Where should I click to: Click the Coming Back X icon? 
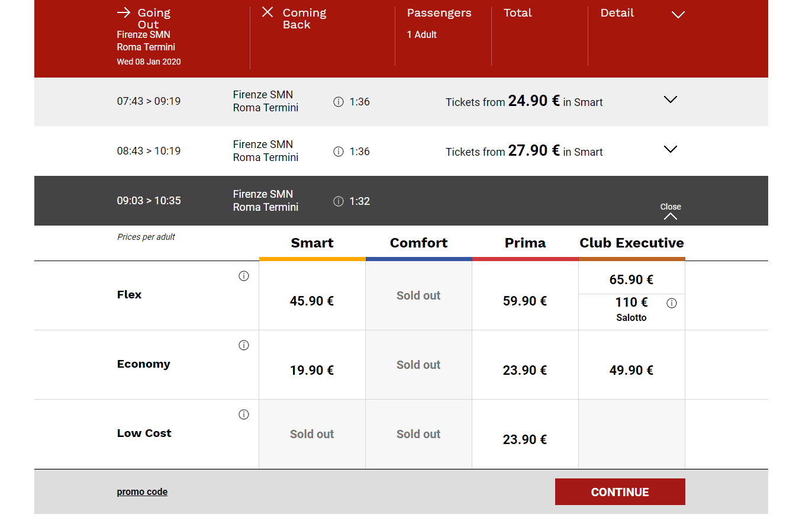(x=268, y=12)
